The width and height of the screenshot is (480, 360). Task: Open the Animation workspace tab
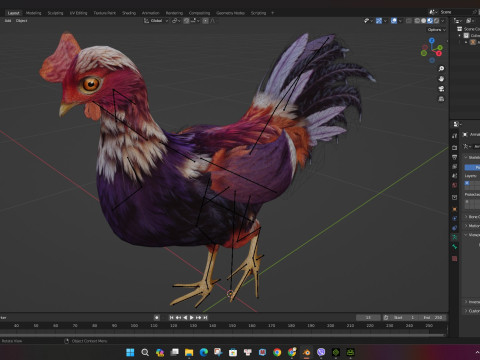pyautogui.click(x=151, y=13)
